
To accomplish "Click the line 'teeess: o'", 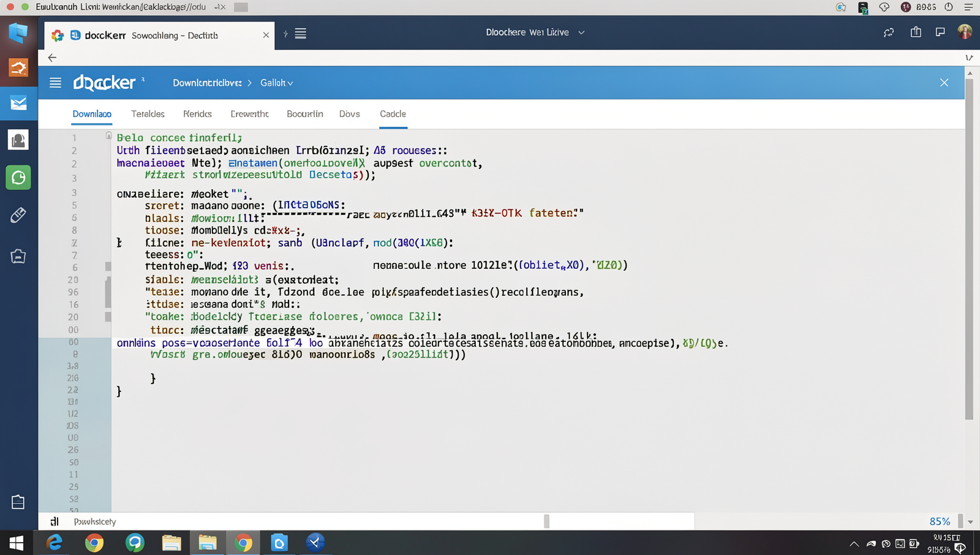I will (174, 254).
